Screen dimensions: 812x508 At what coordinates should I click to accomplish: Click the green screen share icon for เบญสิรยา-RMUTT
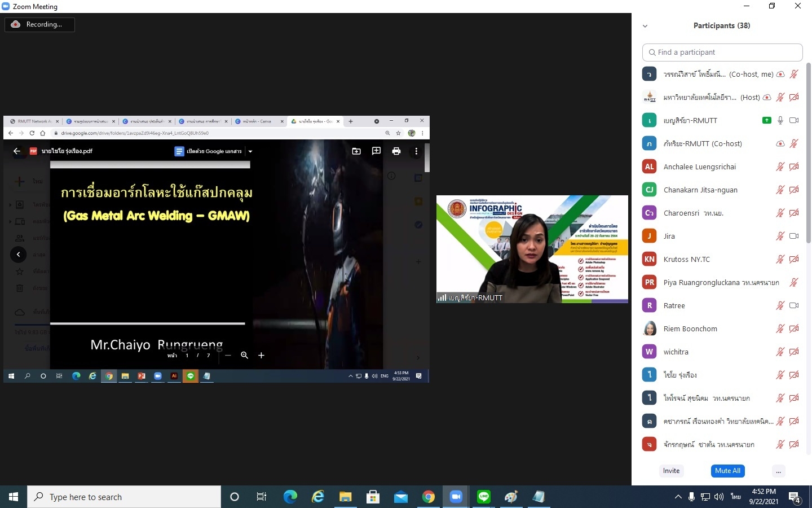(x=766, y=120)
